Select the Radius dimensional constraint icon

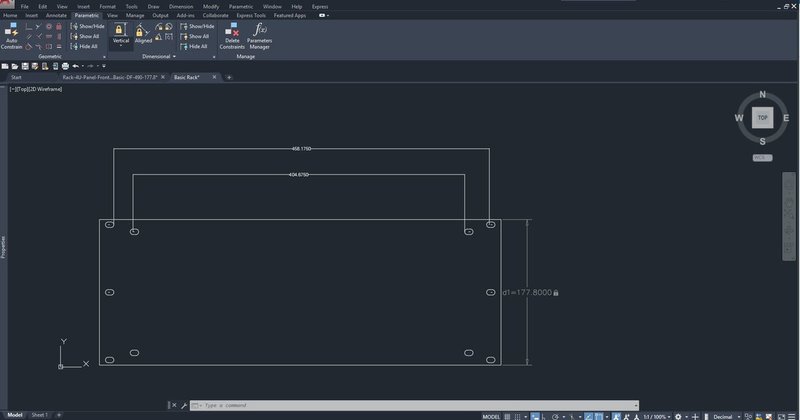159,27
